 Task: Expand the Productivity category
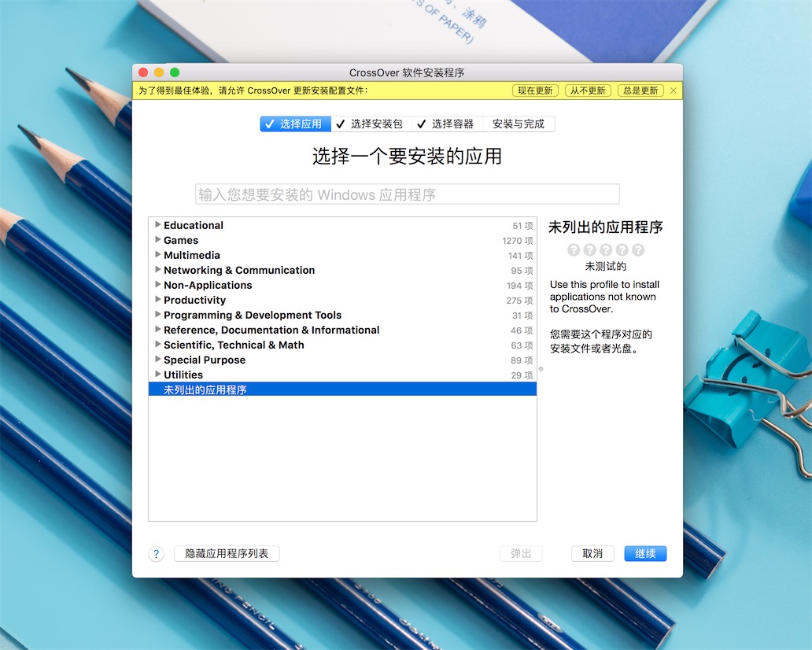(157, 299)
